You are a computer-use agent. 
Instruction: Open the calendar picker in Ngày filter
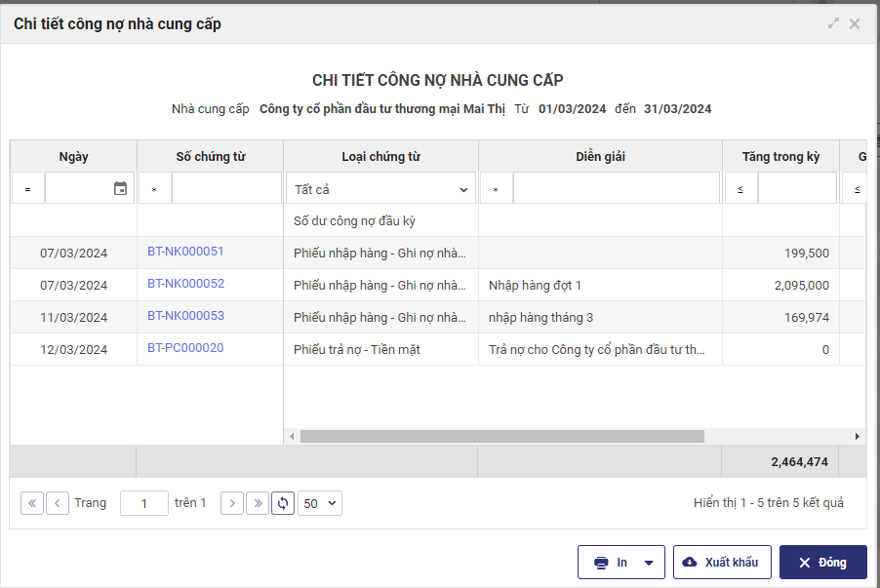click(120, 188)
